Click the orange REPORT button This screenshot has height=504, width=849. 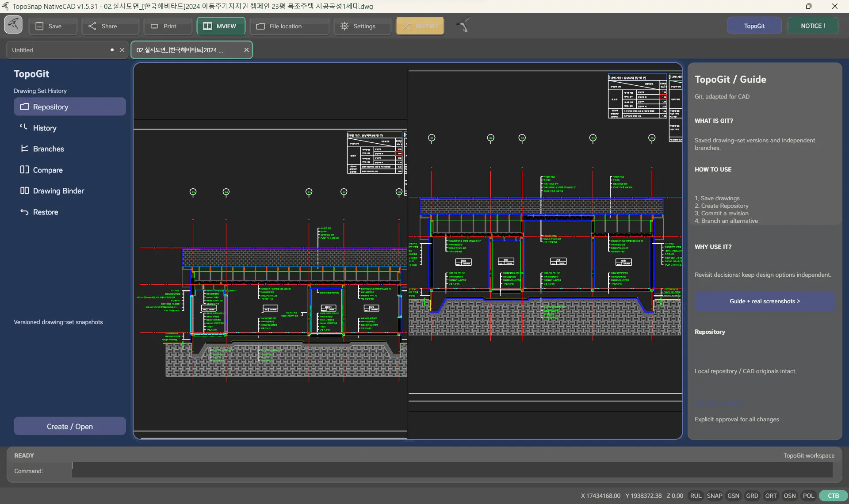click(x=420, y=26)
